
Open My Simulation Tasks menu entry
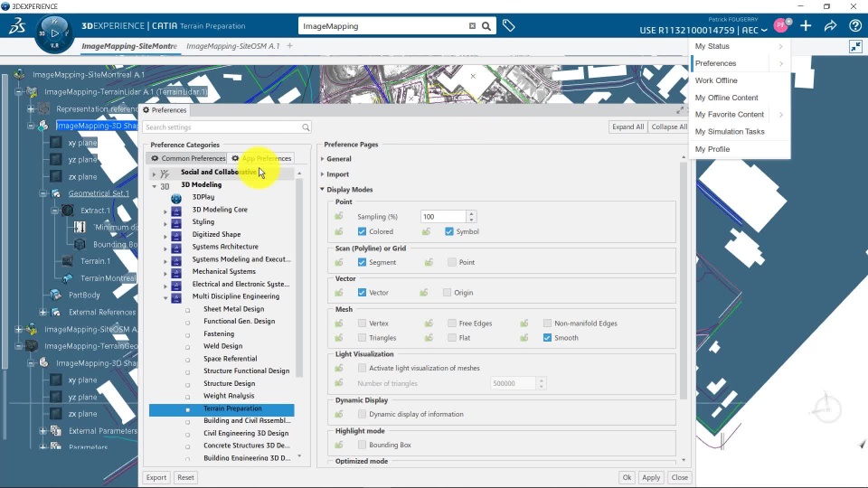click(x=740, y=132)
